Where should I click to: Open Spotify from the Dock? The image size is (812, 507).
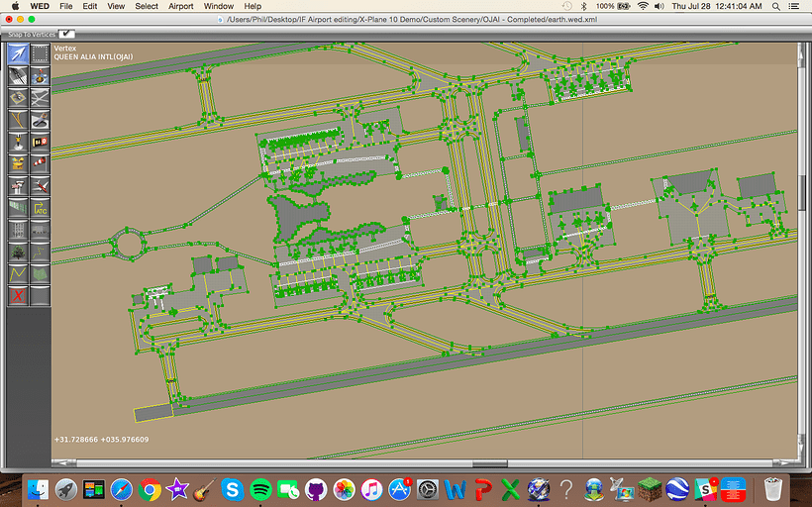click(x=260, y=489)
